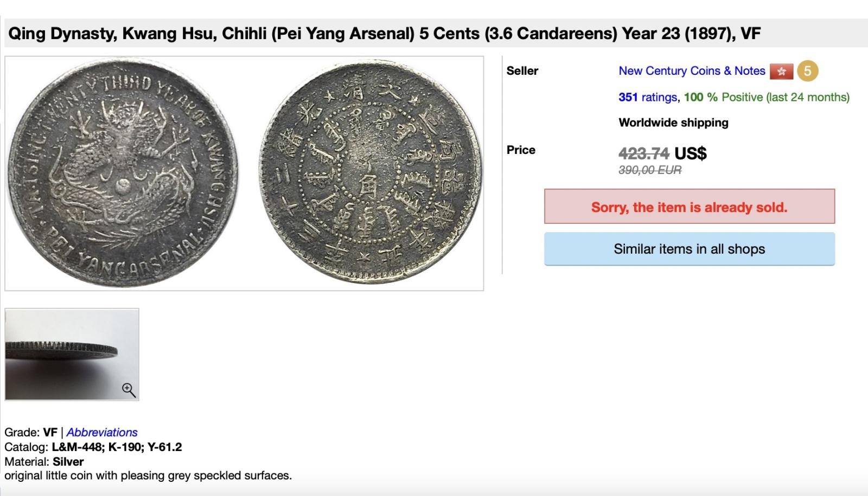Screen dimensions: 868x496
Task: Click the Hong Kong flag icon
Action: coord(781,71)
